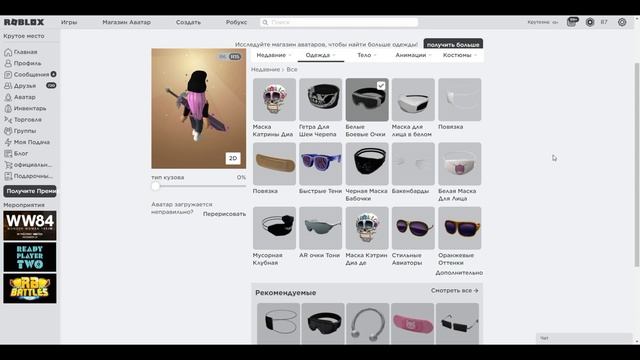Open the Торговля trade sidebar icon
Image resolution: width=640 pixels, height=360 pixels.
(x=8, y=120)
